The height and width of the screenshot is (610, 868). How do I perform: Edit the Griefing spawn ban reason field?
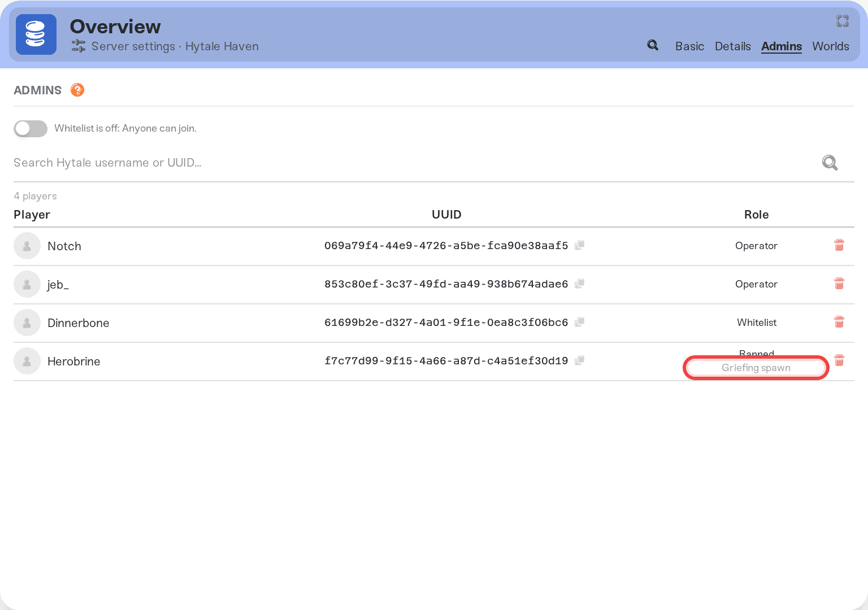[x=756, y=368]
